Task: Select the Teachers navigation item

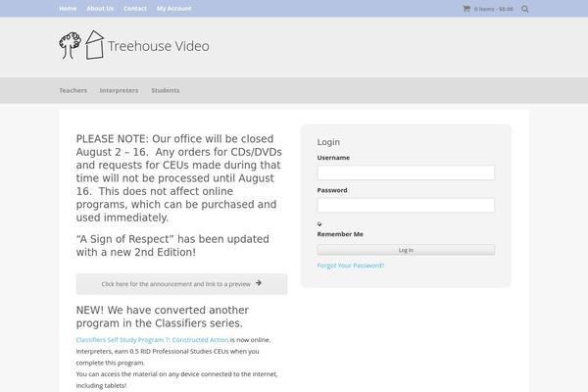Action: [x=73, y=90]
